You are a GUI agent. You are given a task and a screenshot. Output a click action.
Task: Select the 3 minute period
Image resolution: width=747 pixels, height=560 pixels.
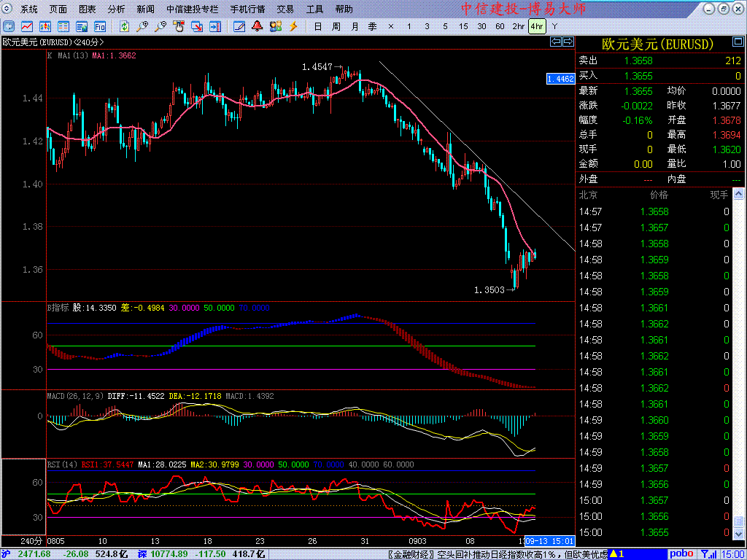pos(427,26)
